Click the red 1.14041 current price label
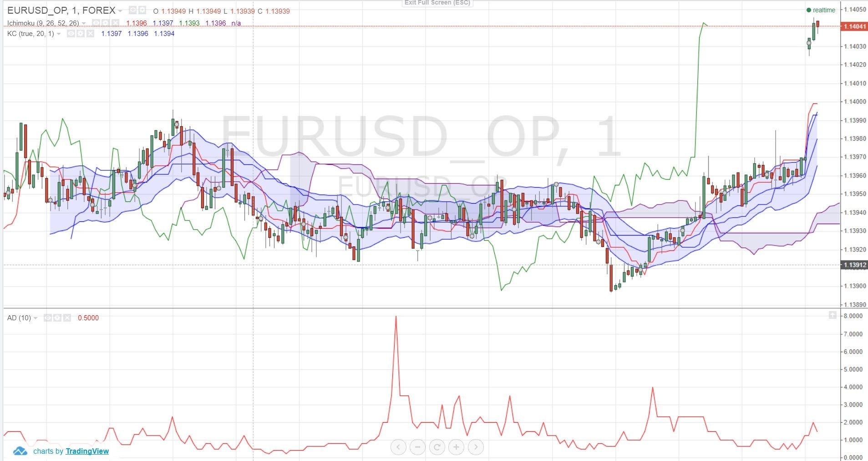Image resolution: width=868 pixels, height=461 pixels. point(854,26)
